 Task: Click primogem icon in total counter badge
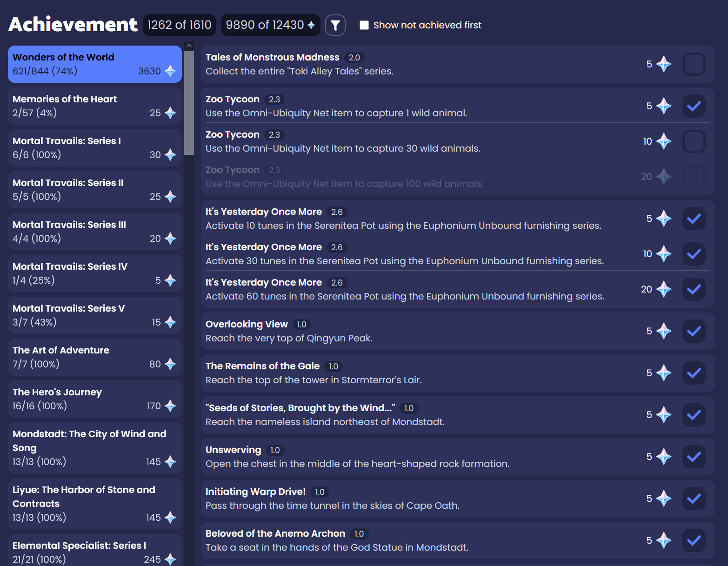click(x=311, y=25)
